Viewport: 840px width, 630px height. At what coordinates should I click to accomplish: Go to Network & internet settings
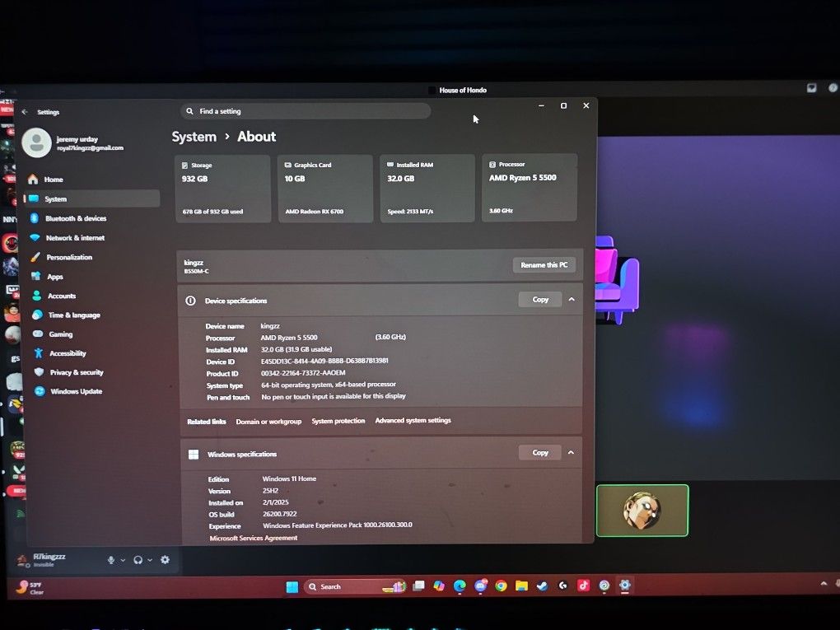[x=74, y=238]
